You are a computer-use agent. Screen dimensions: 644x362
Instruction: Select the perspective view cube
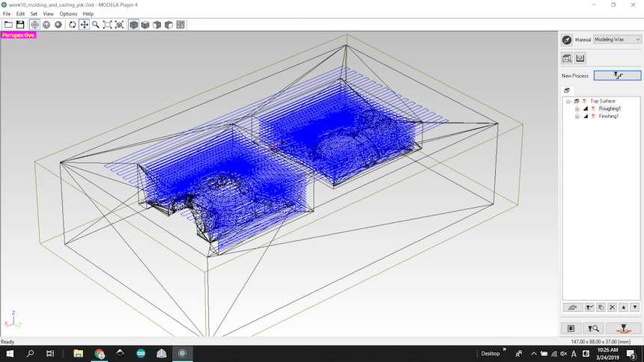tap(133, 25)
